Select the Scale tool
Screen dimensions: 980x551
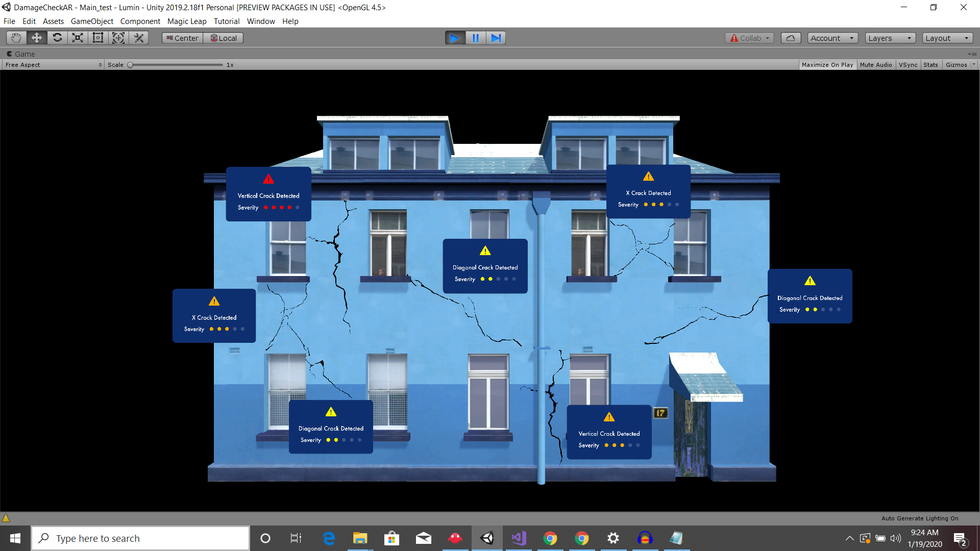[77, 38]
